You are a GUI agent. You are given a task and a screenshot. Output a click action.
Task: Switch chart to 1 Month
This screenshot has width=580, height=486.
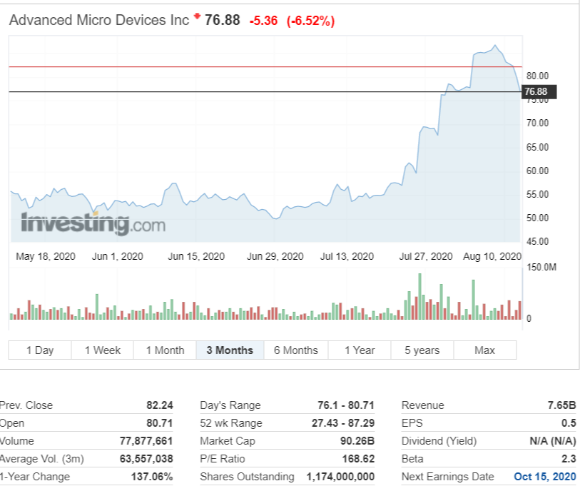pyautogui.click(x=165, y=350)
